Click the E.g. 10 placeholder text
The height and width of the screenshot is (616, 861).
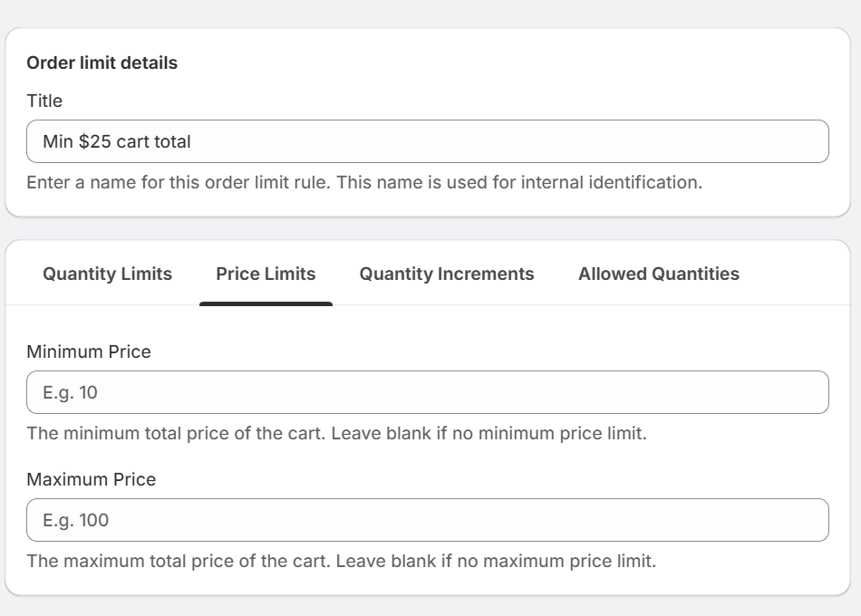(70, 392)
